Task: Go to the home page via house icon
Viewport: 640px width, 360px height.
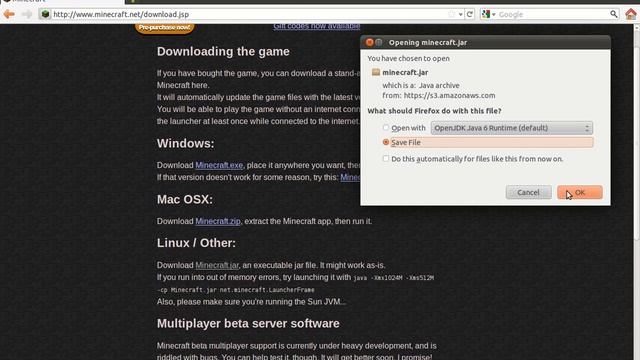Action: click(x=631, y=14)
